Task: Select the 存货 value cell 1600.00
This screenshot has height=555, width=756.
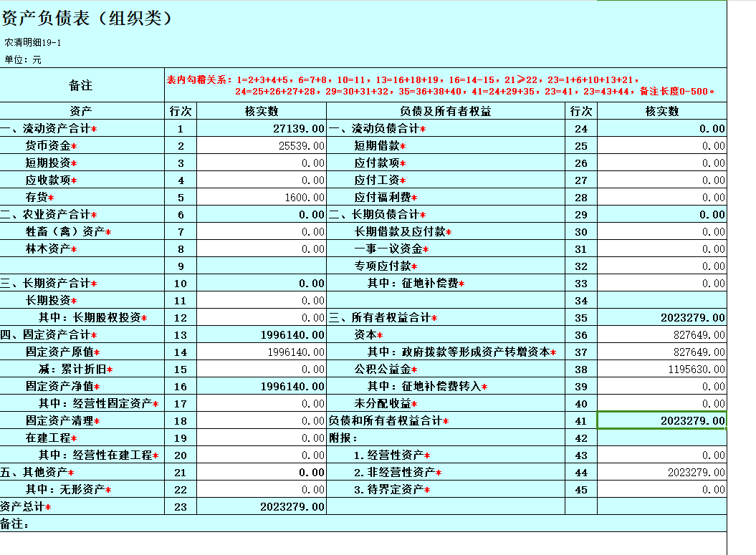Action: click(x=262, y=198)
